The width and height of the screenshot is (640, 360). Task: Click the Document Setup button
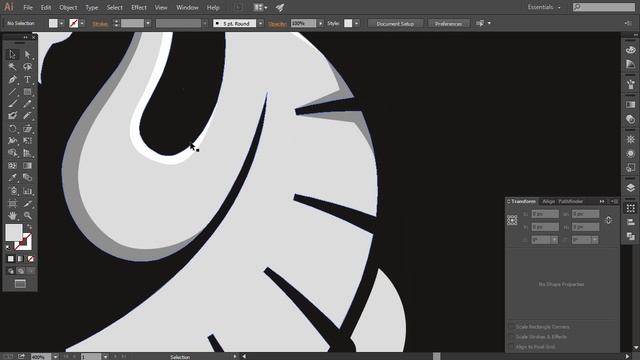click(395, 24)
